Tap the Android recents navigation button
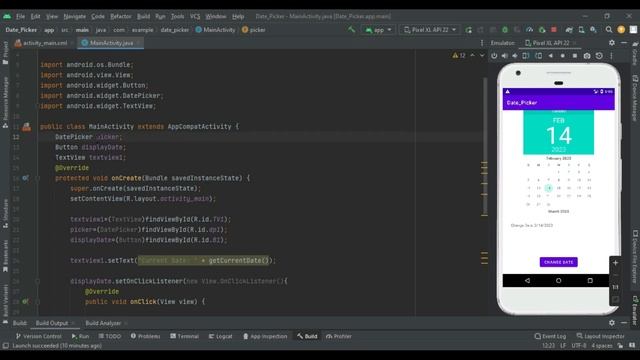This screenshot has height=360, width=640. pos(590,280)
